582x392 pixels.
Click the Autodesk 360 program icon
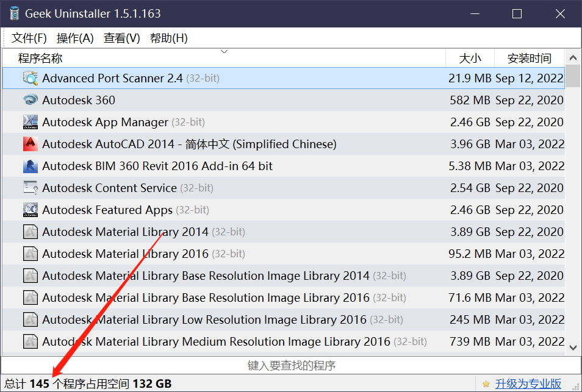[31, 100]
